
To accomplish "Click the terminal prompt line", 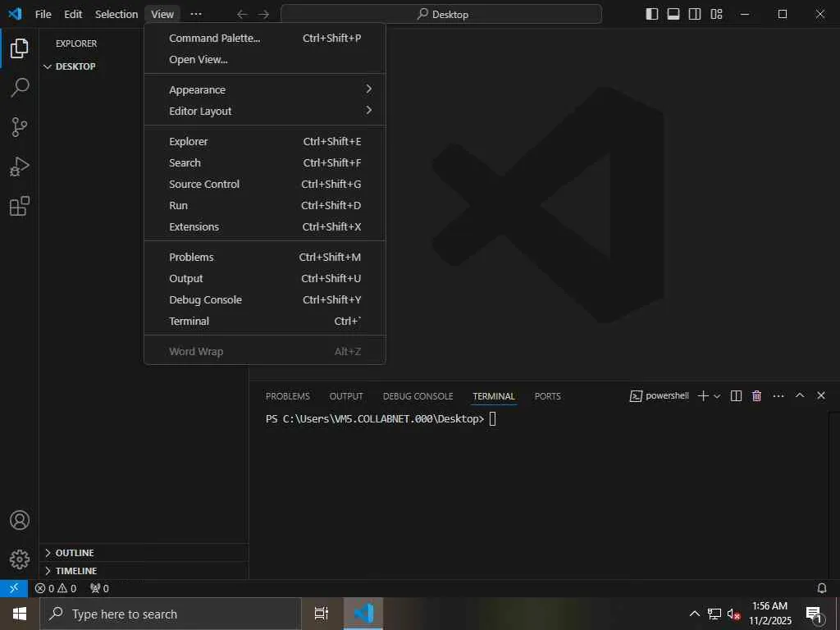I will click(x=381, y=419).
